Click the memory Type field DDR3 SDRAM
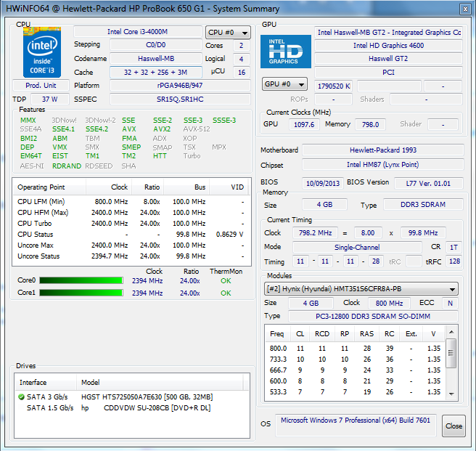The width and height of the screenshot is (476, 451). click(x=423, y=205)
